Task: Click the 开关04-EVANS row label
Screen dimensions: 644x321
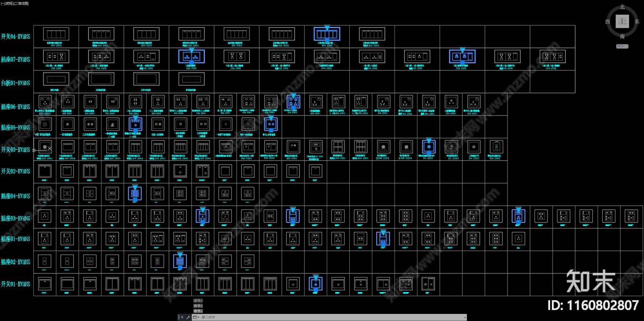Action: [15, 37]
